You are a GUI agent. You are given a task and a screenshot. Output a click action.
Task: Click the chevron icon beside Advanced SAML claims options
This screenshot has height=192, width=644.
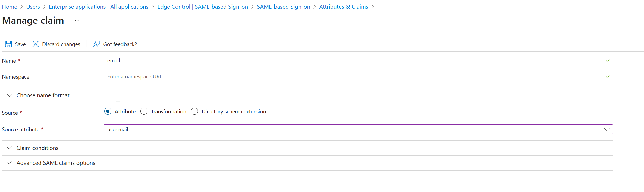click(x=9, y=163)
